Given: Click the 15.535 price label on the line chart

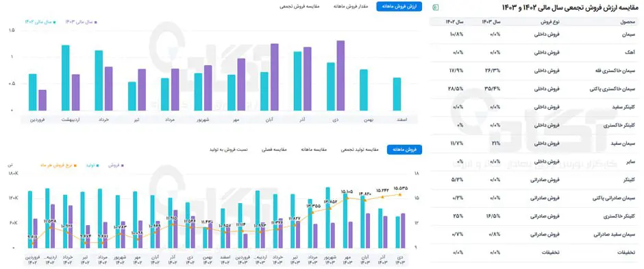Looking at the screenshot, I should click(401, 188).
